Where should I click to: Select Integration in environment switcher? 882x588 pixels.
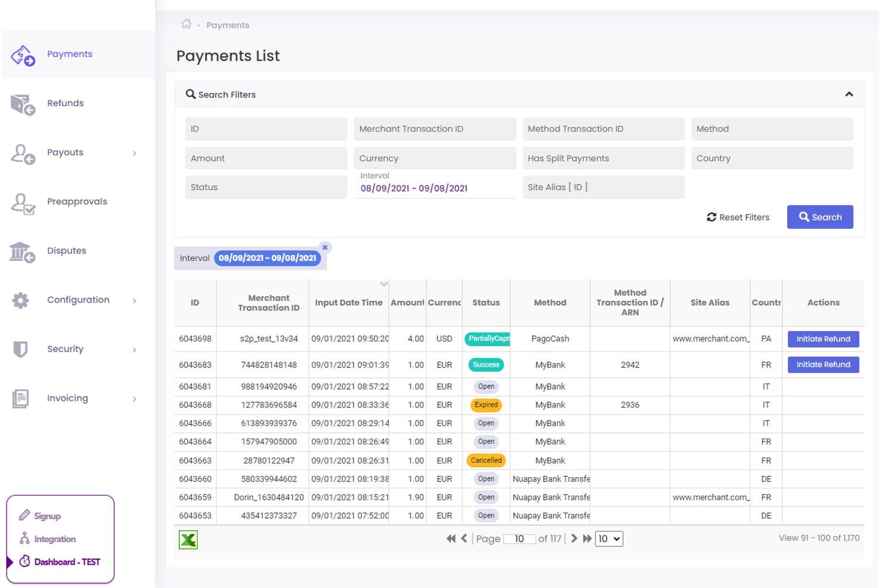[55, 539]
